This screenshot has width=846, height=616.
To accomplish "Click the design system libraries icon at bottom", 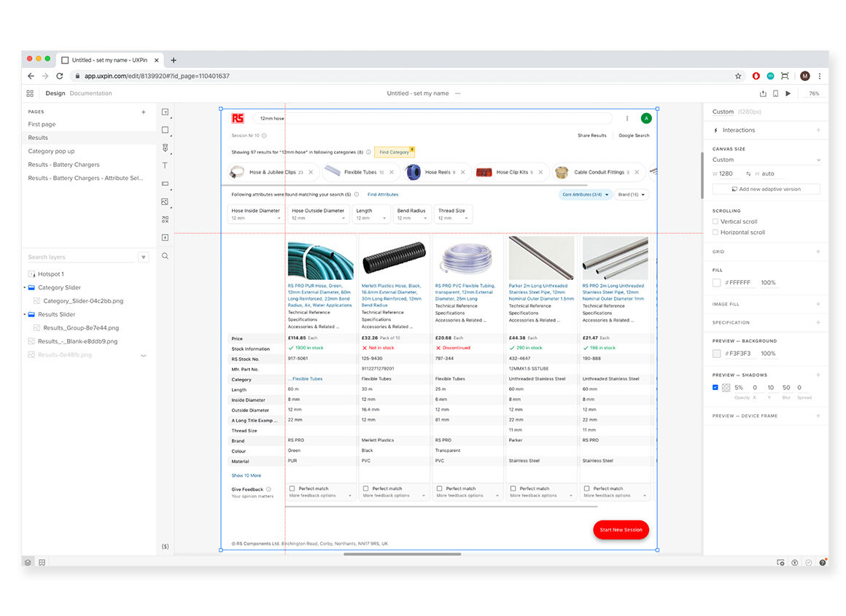I will pos(42,563).
